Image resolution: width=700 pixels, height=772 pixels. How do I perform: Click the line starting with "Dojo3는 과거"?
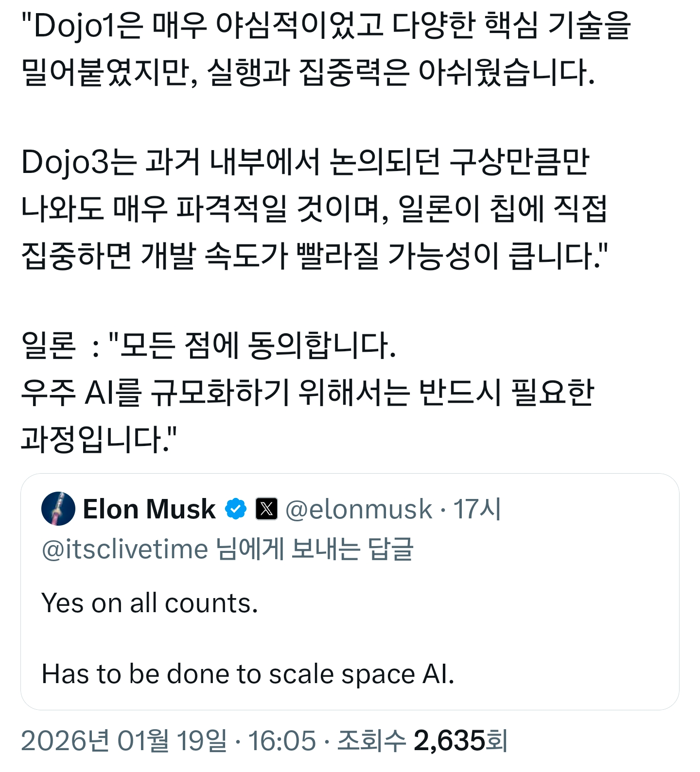(x=305, y=162)
